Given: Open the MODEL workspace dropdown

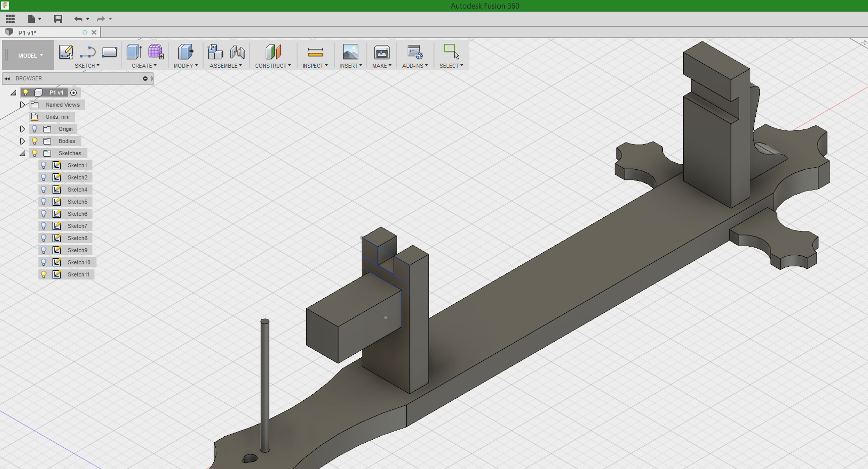Looking at the screenshot, I should coord(30,56).
